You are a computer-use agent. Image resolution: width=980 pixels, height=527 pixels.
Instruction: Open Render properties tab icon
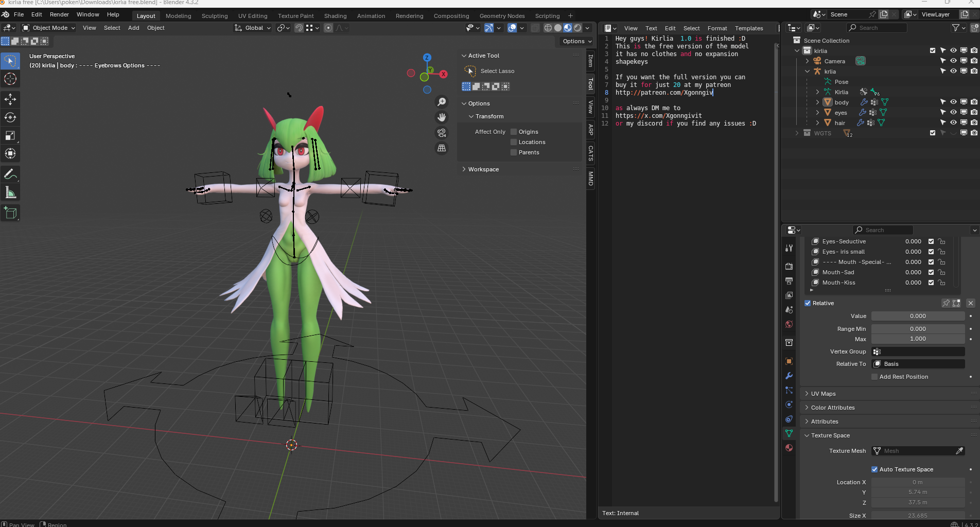(x=789, y=267)
